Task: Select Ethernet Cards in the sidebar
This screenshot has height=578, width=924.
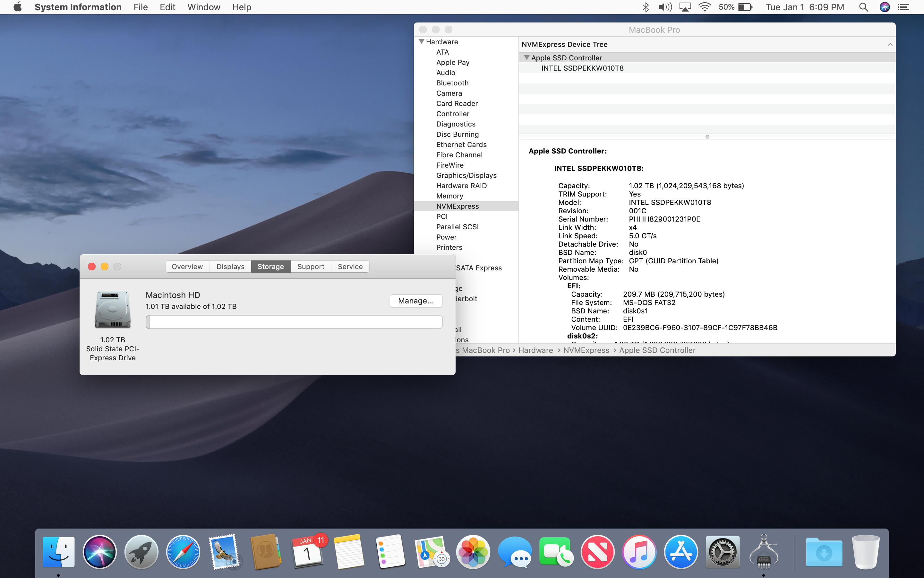Action: tap(461, 144)
